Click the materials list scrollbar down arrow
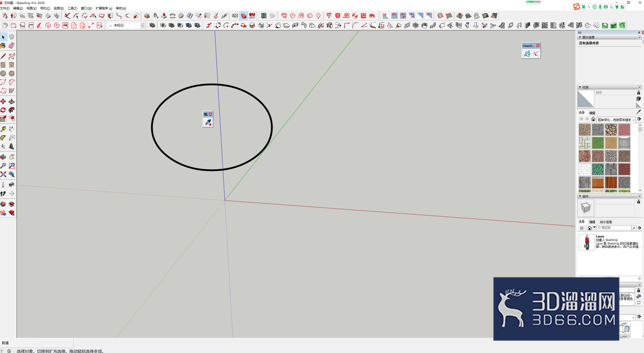 [640, 190]
